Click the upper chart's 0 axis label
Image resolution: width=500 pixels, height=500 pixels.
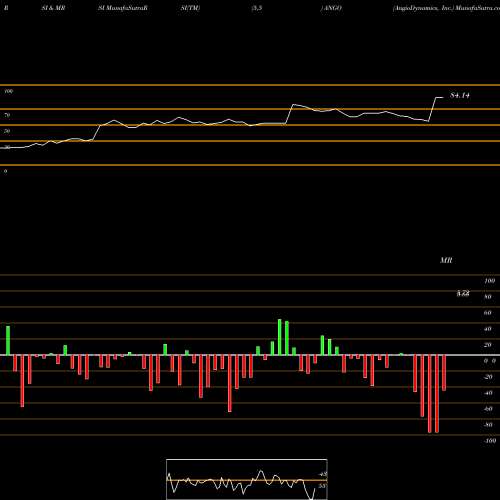[5, 171]
